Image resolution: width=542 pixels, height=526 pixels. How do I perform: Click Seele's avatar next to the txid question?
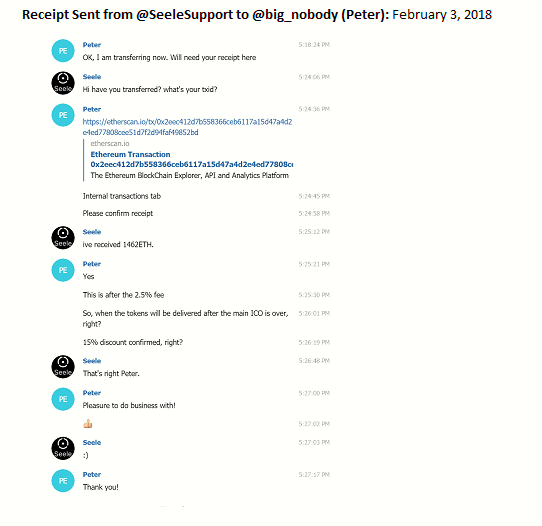[x=63, y=83]
